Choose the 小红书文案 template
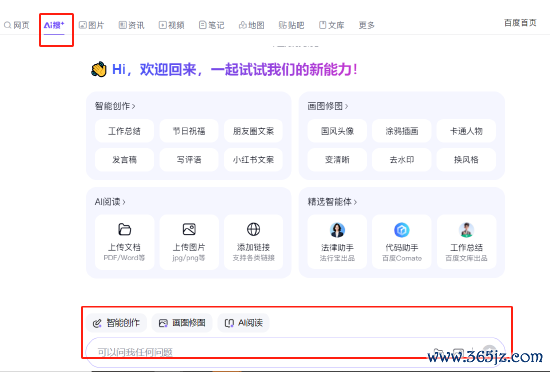This screenshot has width=550, height=372. (x=253, y=160)
